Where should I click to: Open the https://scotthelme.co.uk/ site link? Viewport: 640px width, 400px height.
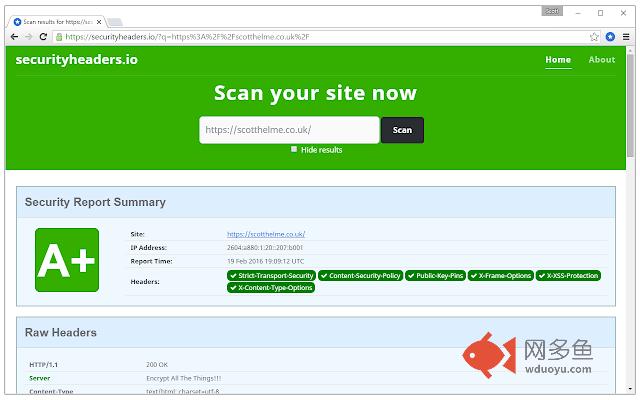click(266, 234)
